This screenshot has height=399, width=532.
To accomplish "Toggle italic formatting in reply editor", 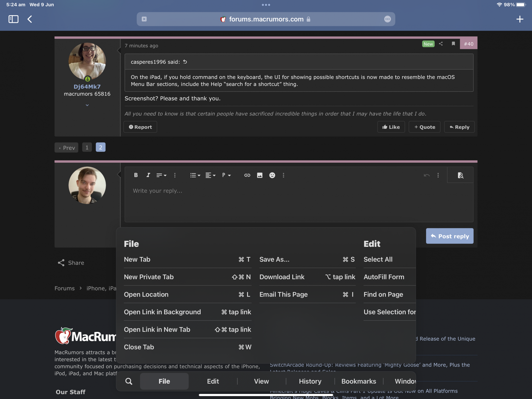I will point(148,175).
